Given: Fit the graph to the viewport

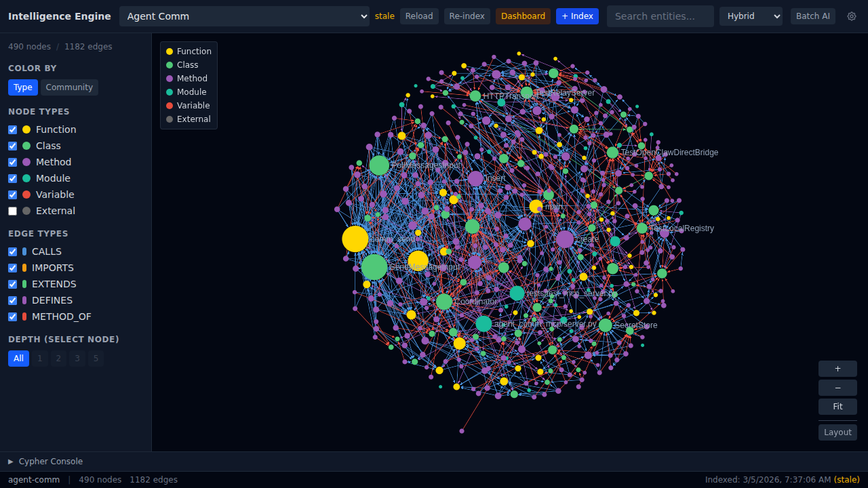Looking at the screenshot, I should tap(837, 406).
